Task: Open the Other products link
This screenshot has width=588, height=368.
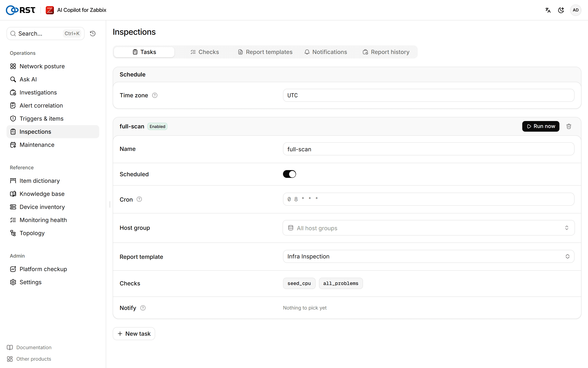Action: click(x=29, y=359)
